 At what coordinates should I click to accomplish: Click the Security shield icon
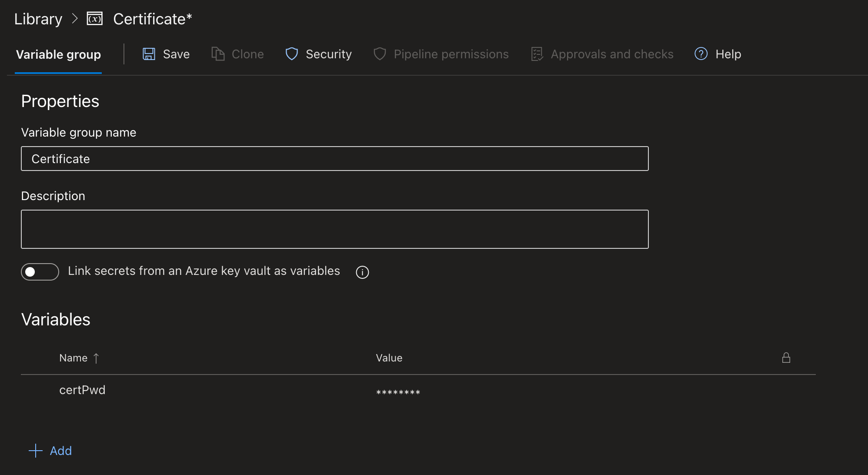point(291,54)
